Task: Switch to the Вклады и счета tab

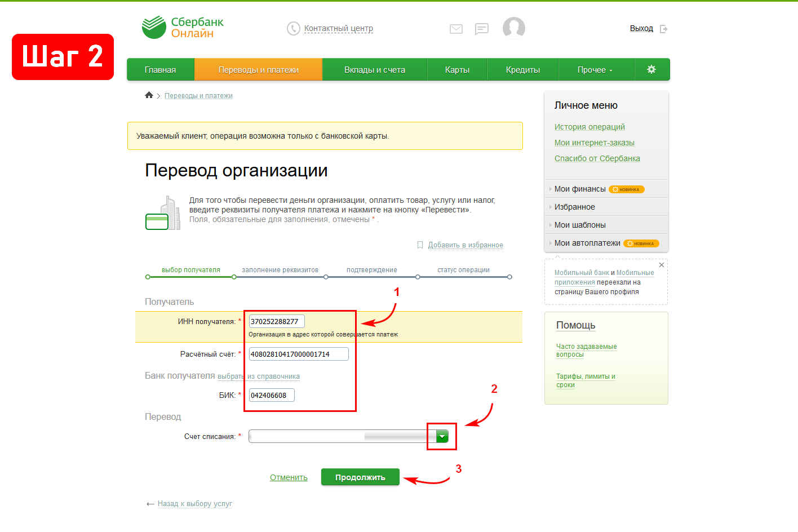Action: point(375,70)
